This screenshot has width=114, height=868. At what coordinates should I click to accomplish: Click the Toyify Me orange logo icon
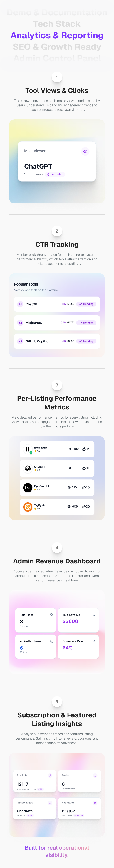click(x=28, y=507)
